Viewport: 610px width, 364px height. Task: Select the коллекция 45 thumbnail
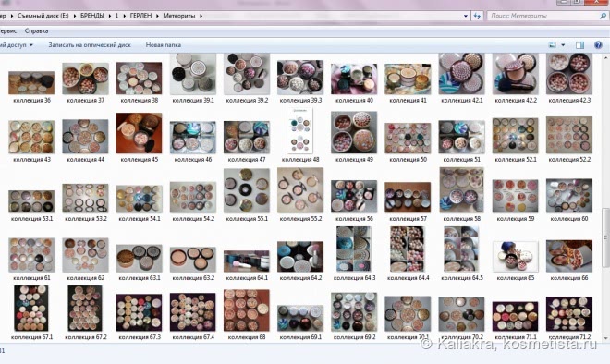pyautogui.click(x=139, y=133)
